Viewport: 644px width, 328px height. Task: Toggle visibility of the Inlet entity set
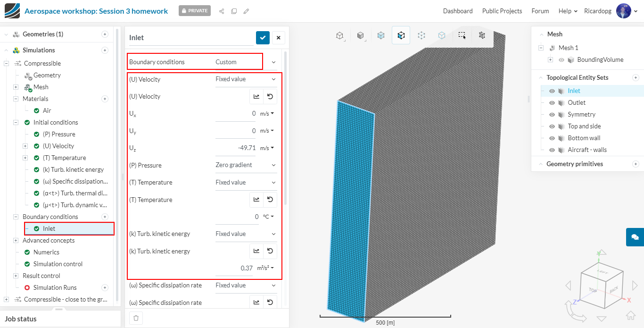click(552, 91)
